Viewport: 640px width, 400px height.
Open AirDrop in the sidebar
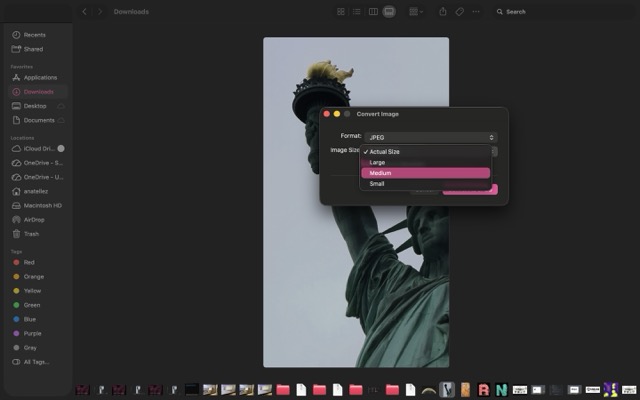point(38,220)
